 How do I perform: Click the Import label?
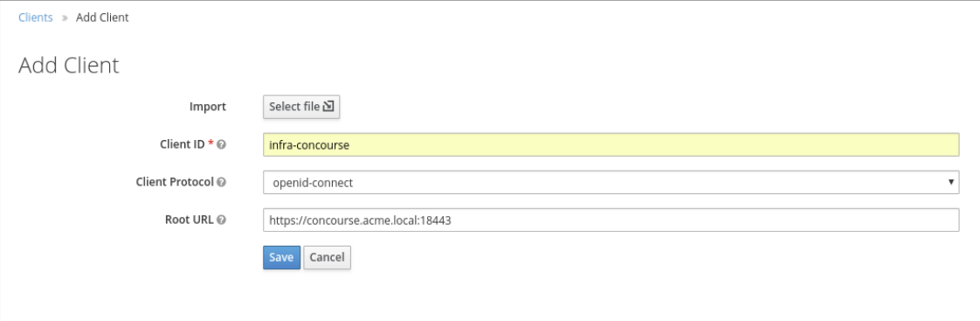208,107
